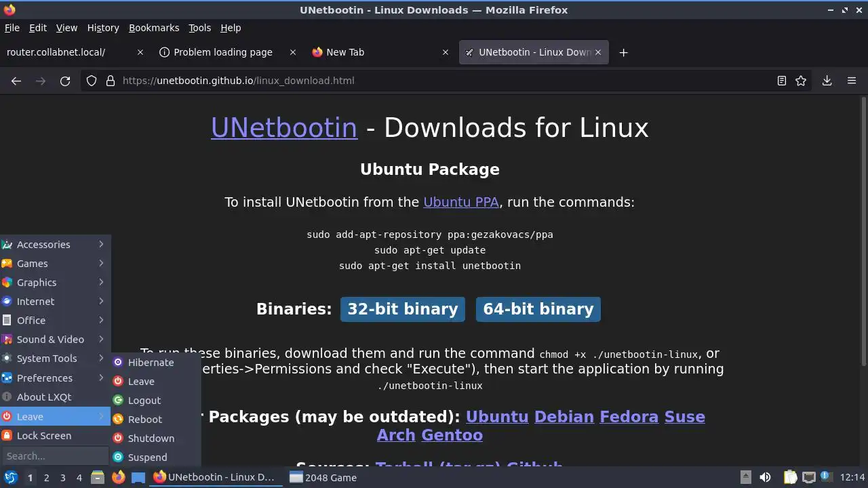
Task: Open About LXQt menu item
Action: [x=56, y=397]
